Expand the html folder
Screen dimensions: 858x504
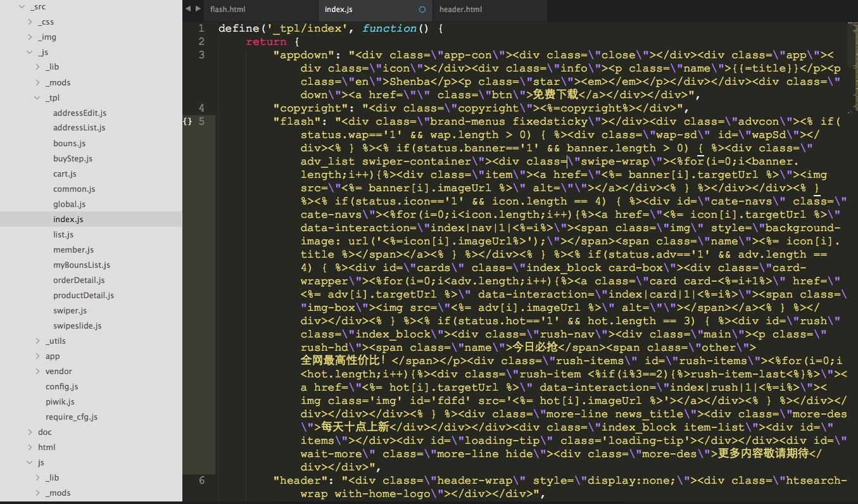click(x=30, y=447)
